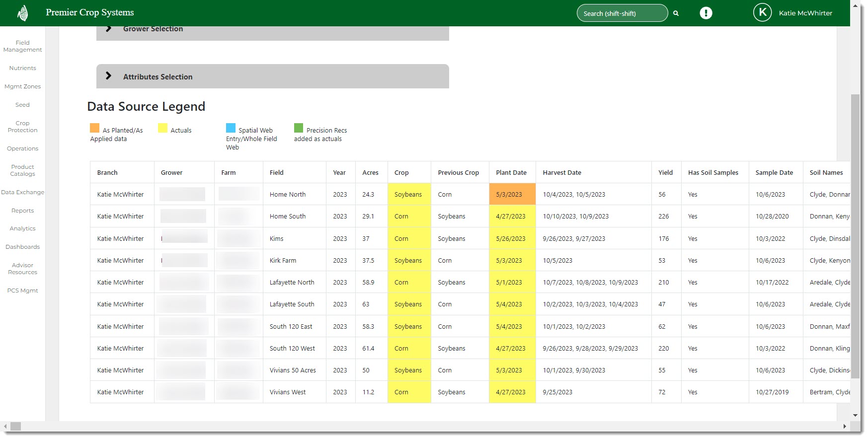Open the exclamation alert notification icon
The width and height of the screenshot is (868, 439).
tap(706, 13)
